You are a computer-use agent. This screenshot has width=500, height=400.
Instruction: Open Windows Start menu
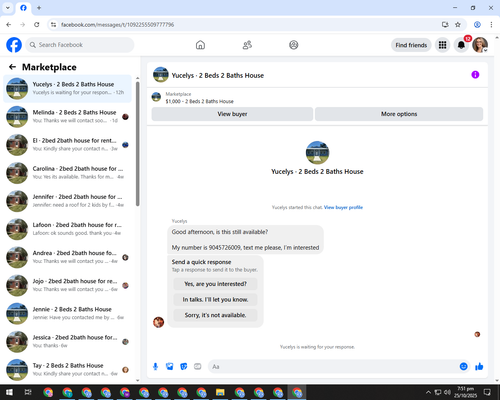(9, 392)
